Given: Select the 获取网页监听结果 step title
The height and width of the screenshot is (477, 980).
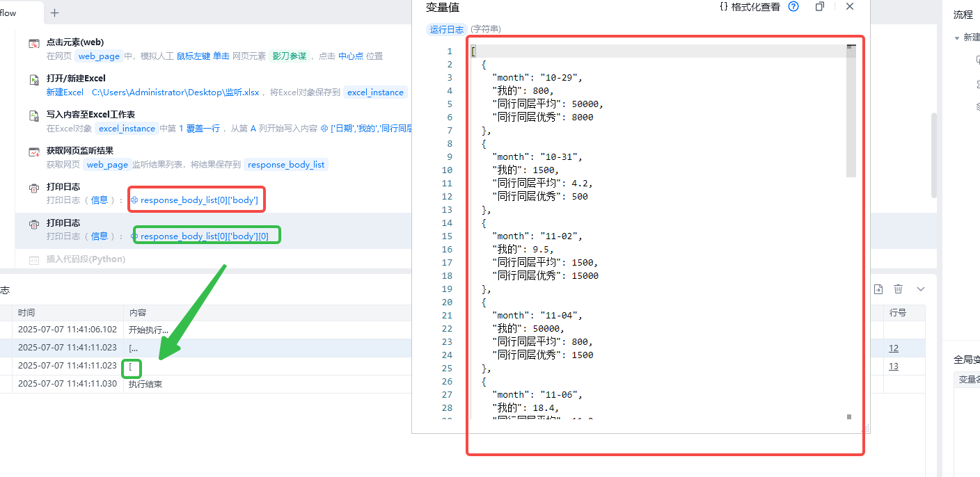Looking at the screenshot, I should coord(80,151).
